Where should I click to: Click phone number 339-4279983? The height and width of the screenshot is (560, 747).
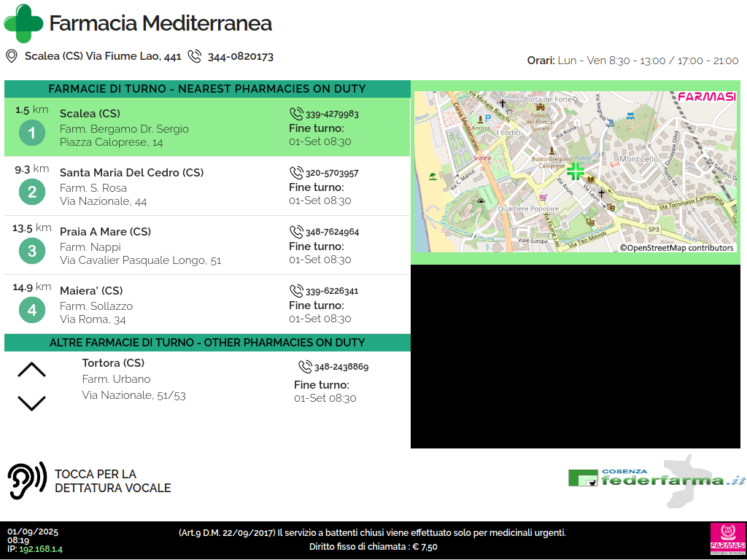pyautogui.click(x=332, y=114)
